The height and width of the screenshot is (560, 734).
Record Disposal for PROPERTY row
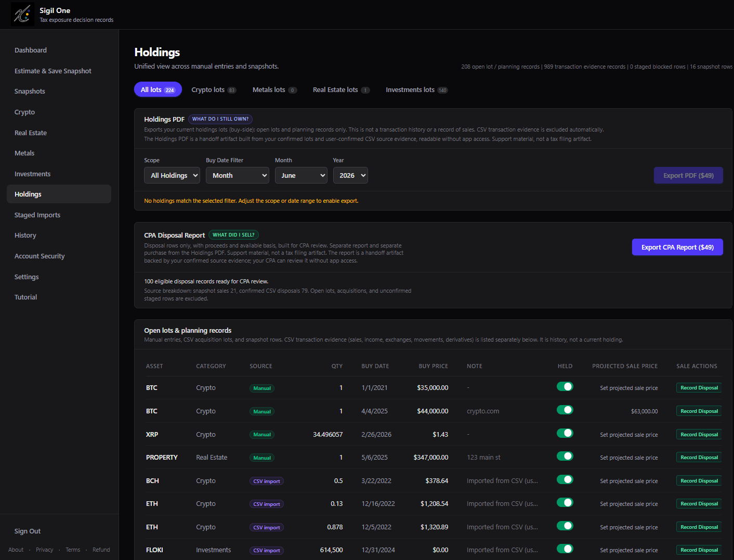[699, 458]
